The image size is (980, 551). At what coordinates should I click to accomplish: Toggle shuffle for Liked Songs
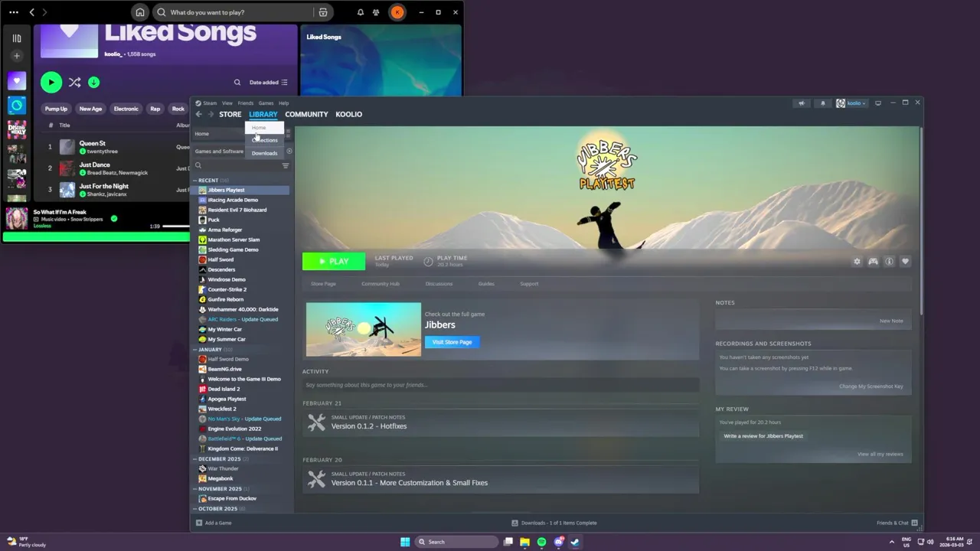coord(74,82)
